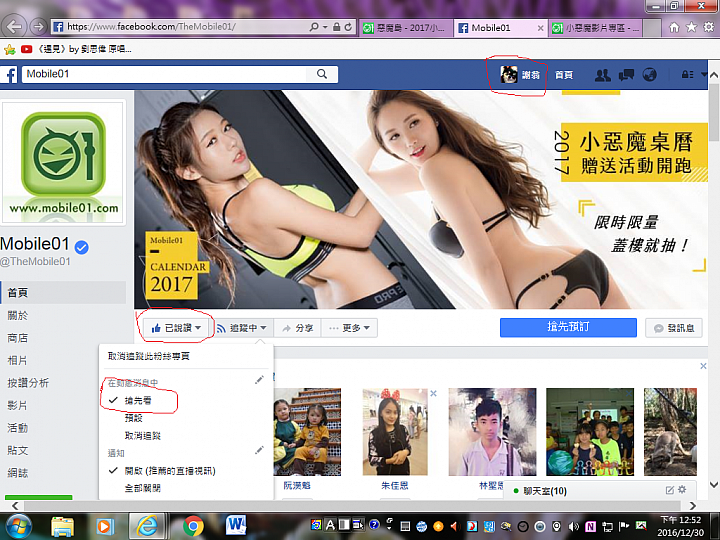Viewport: 720px width, 540px height.
Task: Click the Facebook logo icon
Action: (x=9, y=74)
